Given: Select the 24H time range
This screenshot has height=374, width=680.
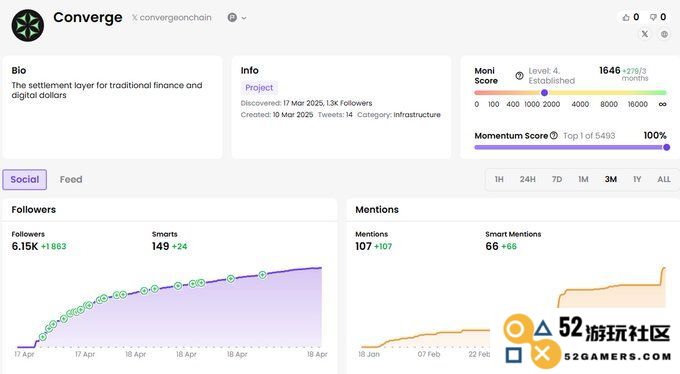Looking at the screenshot, I should pyautogui.click(x=528, y=179).
